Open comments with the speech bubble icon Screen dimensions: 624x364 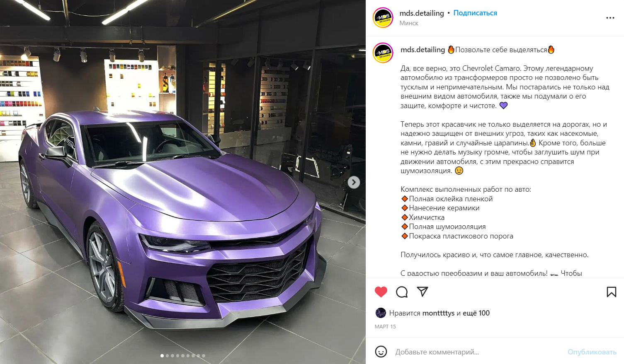point(402,292)
